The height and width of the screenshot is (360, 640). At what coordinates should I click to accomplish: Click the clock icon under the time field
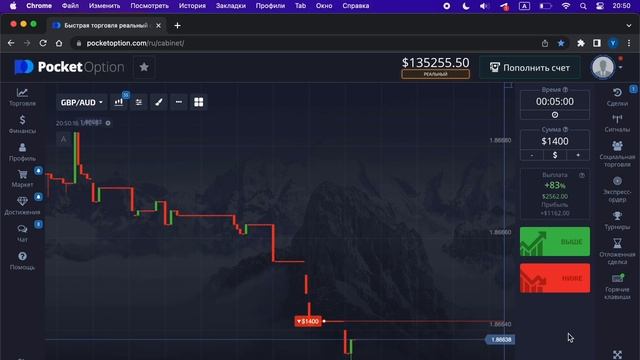[x=555, y=115]
